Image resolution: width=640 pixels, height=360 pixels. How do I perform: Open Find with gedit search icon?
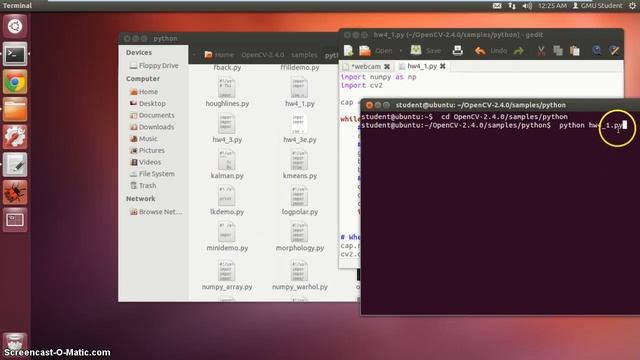click(x=596, y=51)
